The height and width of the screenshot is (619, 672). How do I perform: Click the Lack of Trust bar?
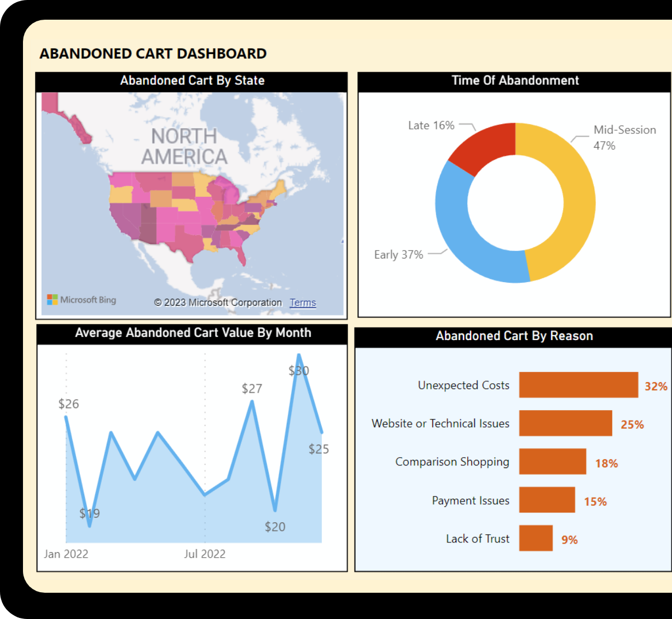536,538
